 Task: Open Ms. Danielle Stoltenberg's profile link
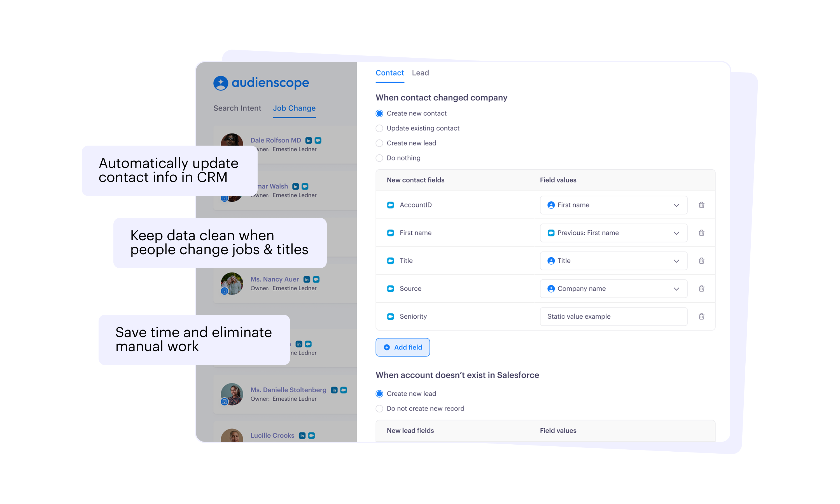[288, 390]
